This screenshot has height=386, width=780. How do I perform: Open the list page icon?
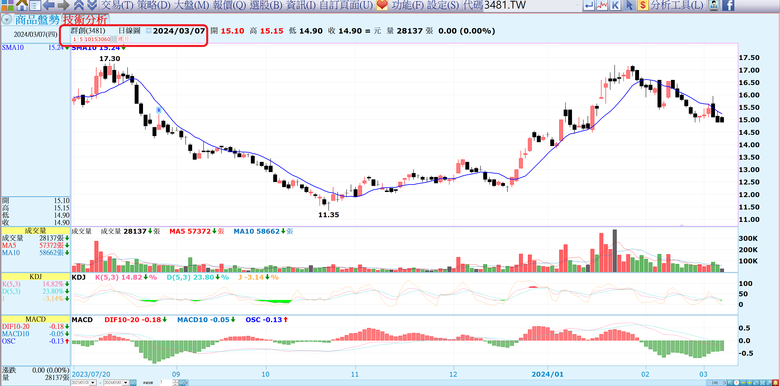tap(34, 5)
